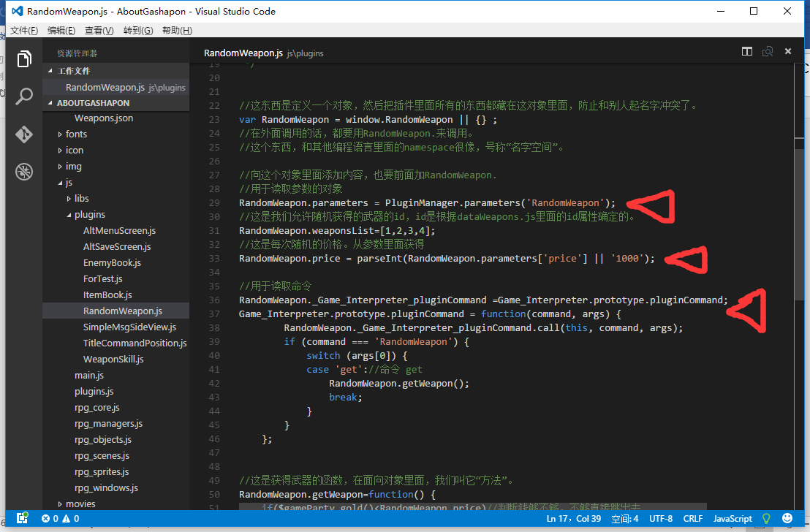Go to line via Ln 17, Col 39
This screenshot has width=810, height=532.
tap(574, 519)
